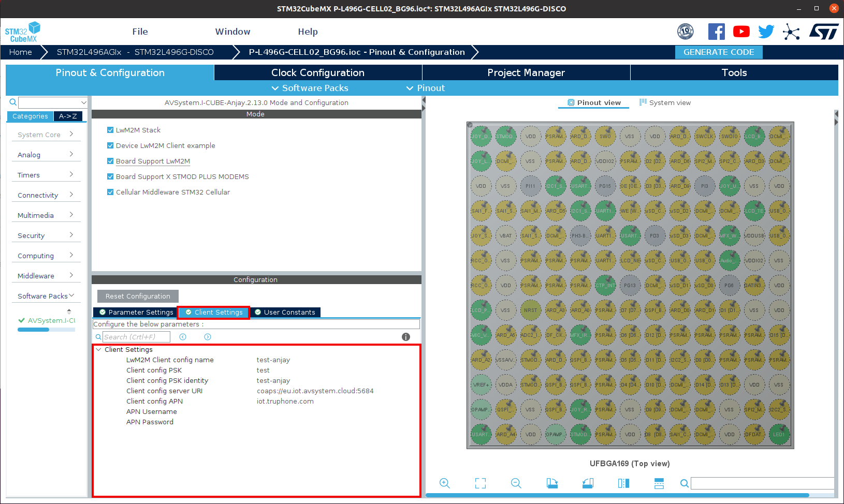The image size is (844, 504).
Task: Flip the pinout horizontally
Action: click(x=623, y=483)
